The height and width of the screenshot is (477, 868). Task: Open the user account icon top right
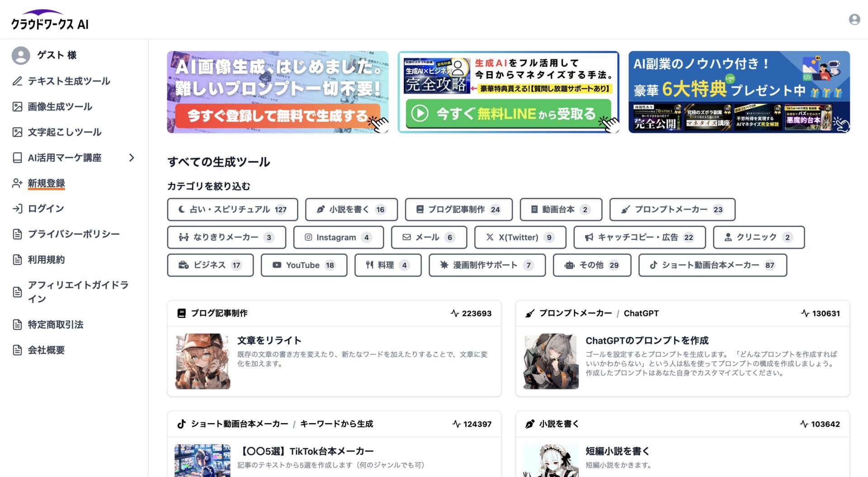(854, 19)
